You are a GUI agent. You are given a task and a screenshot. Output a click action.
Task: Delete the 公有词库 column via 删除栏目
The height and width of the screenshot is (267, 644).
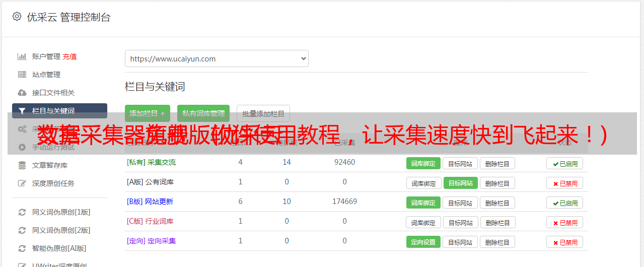[x=497, y=183]
